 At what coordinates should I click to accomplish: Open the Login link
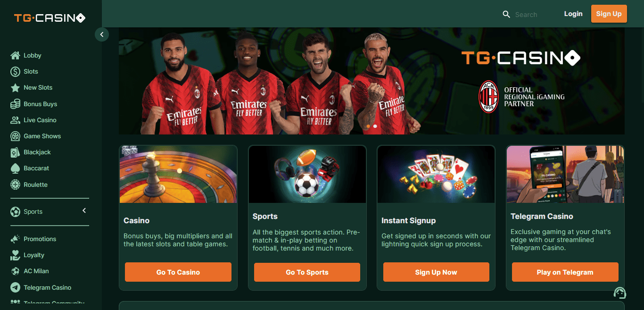pos(573,14)
